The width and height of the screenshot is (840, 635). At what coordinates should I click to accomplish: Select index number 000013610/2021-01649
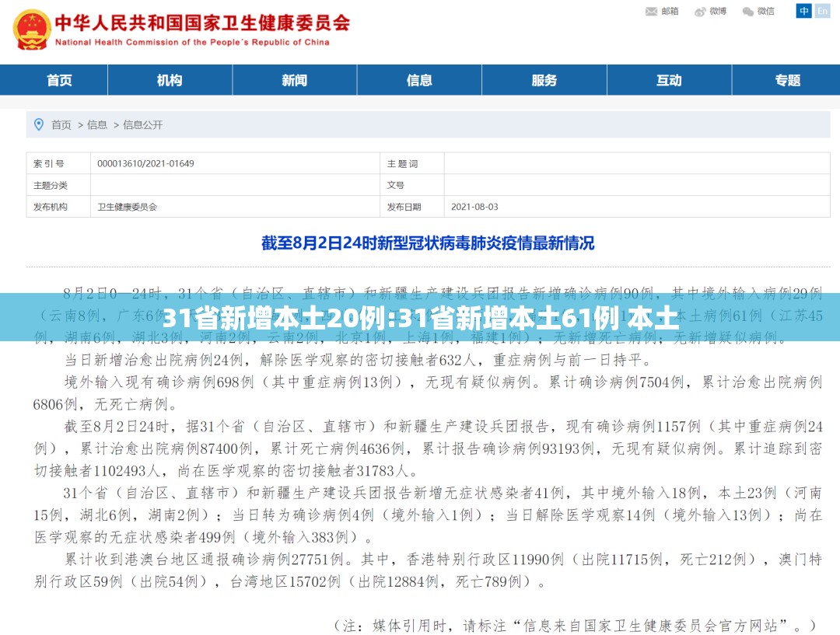coord(145,163)
